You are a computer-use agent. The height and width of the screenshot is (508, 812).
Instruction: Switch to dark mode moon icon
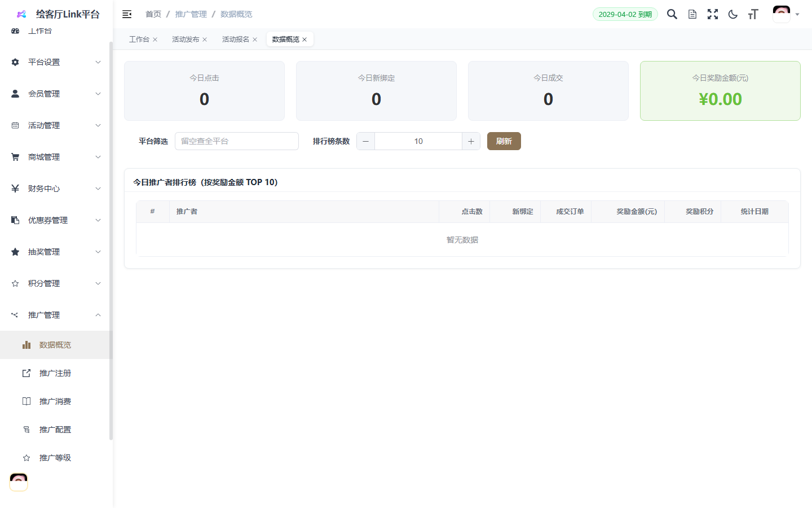(733, 14)
